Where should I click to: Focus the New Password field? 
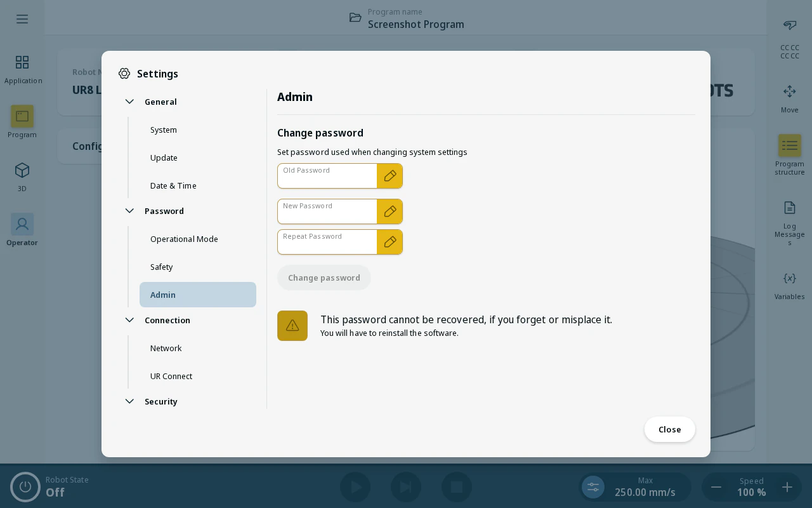pyautogui.click(x=327, y=211)
